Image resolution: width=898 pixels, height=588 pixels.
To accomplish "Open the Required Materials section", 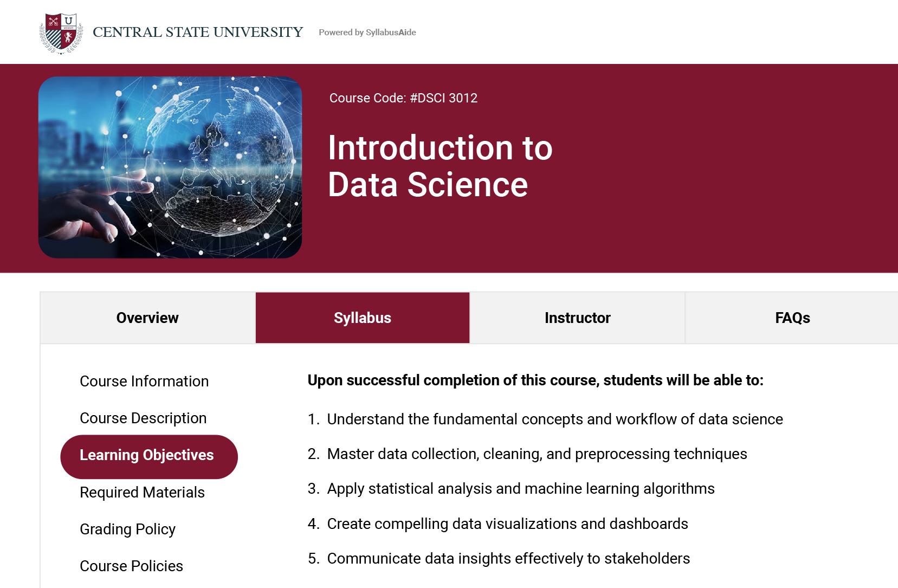I will point(142,493).
